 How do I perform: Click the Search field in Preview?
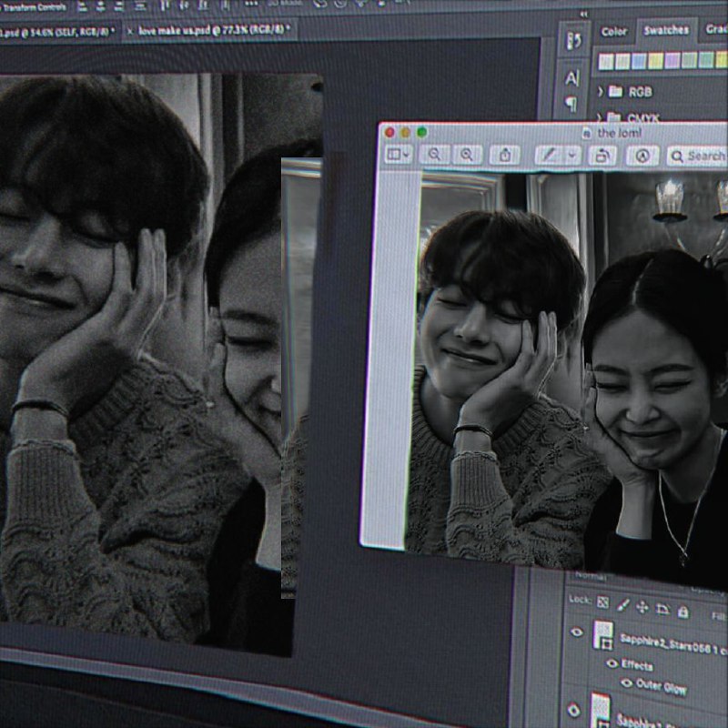tap(697, 157)
